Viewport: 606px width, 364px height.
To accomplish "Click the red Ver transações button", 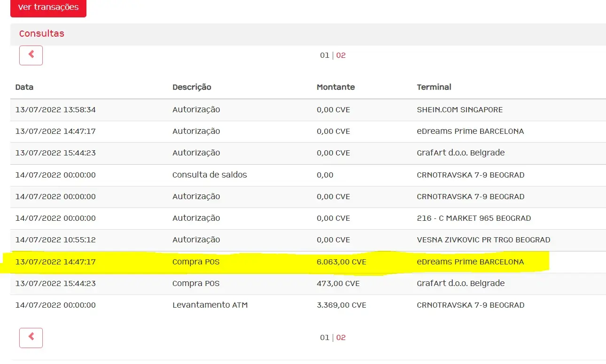I will click(x=48, y=8).
